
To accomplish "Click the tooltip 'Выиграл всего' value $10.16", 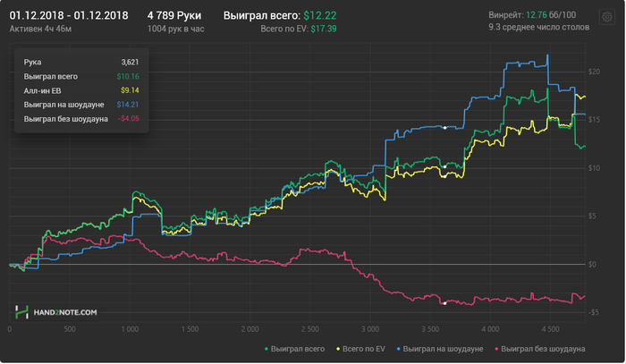I will coord(128,77).
